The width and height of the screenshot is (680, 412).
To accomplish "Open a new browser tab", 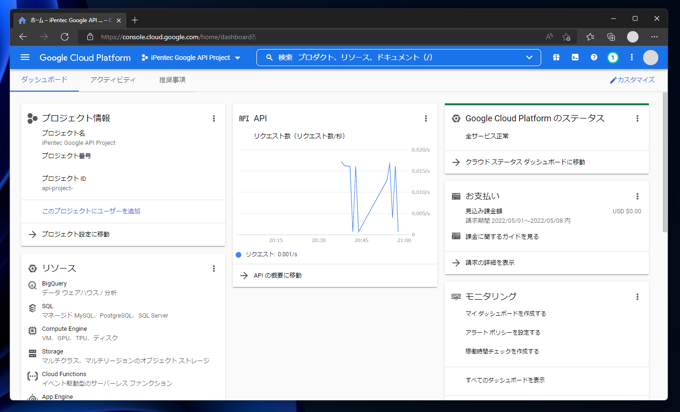I will [x=135, y=20].
